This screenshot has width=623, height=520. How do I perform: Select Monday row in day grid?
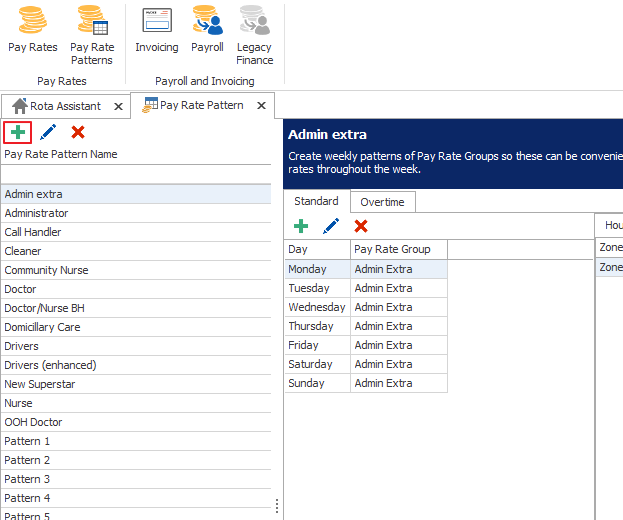(366, 269)
